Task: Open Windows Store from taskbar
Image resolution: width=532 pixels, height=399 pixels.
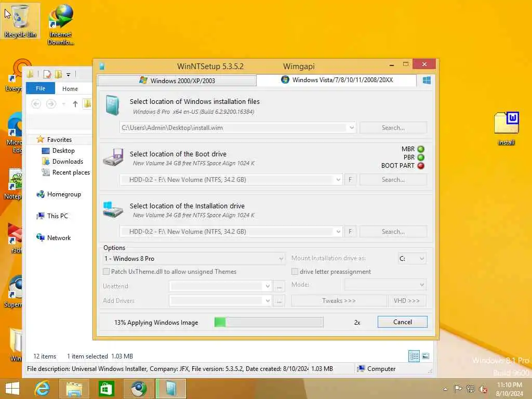Action: (x=106, y=389)
